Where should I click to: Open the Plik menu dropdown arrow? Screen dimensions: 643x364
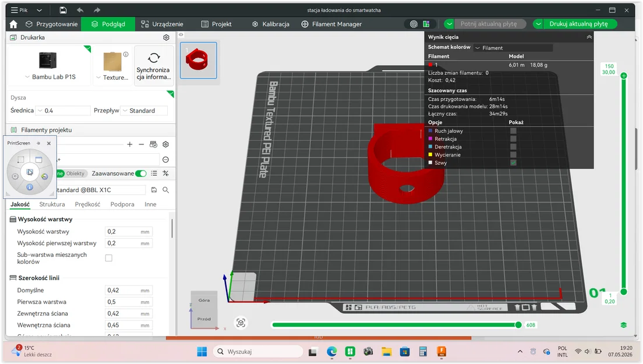pyautogui.click(x=39, y=10)
